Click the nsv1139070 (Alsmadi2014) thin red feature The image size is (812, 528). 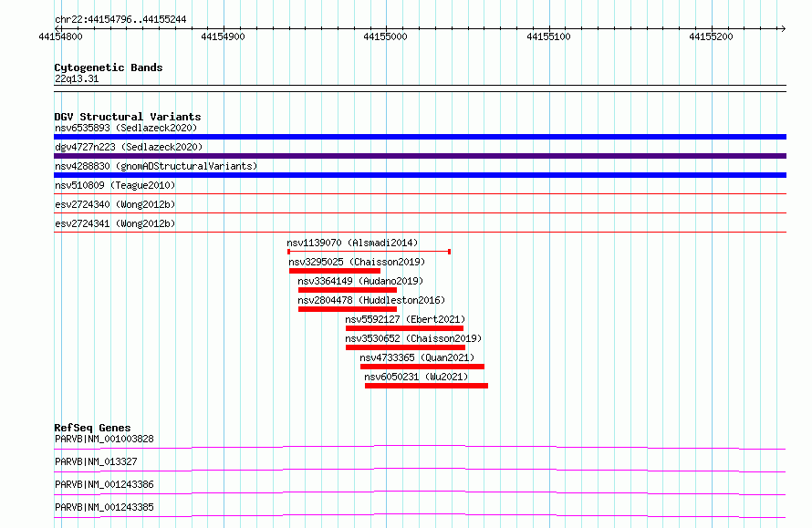tap(370, 252)
